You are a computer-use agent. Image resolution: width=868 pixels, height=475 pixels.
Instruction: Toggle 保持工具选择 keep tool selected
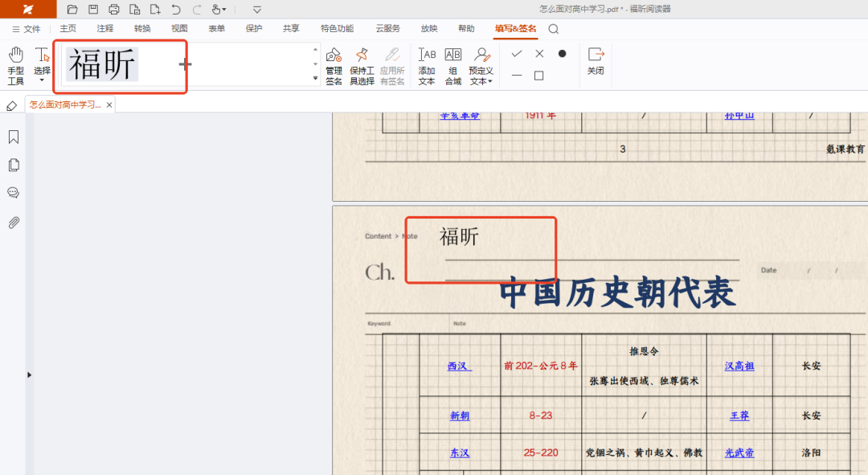click(x=361, y=64)
